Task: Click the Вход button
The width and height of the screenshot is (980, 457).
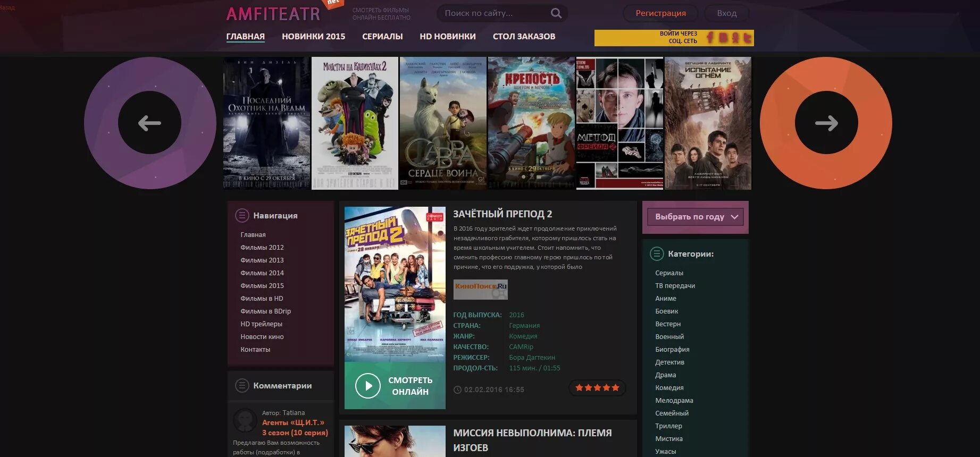Action: coord(726,13)
